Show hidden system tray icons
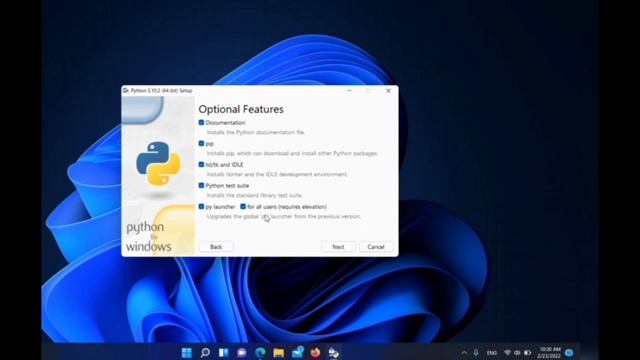Image resolution: width=640 pixels, height=360 pixels. coord(464,353)
